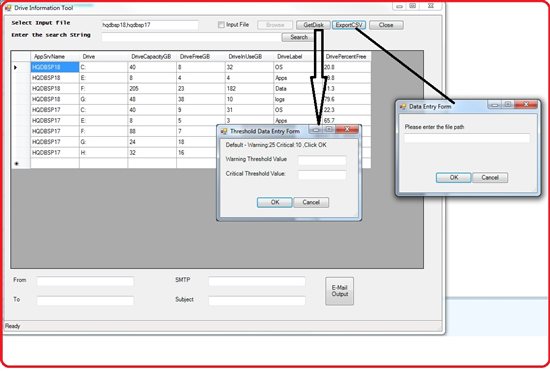Select in-use cell 182 for HQDBSP18 F:
This screenshot has width=550, height=371.
249,89
